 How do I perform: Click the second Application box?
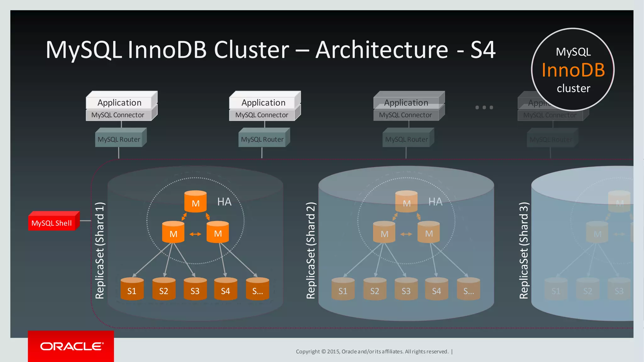pyautogui.click(x=264, y=102)
